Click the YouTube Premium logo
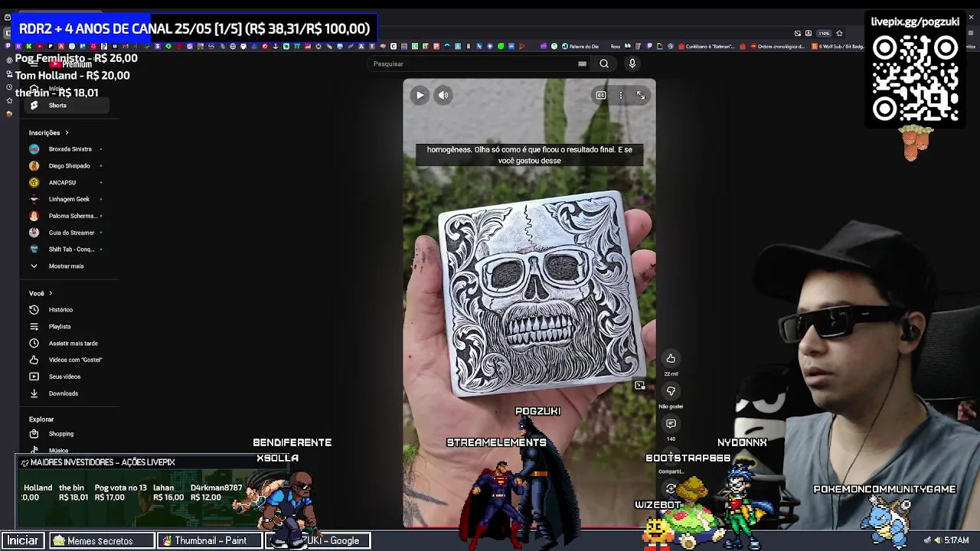The width and height of the screenshot is (980, 551). coord(70,64)
